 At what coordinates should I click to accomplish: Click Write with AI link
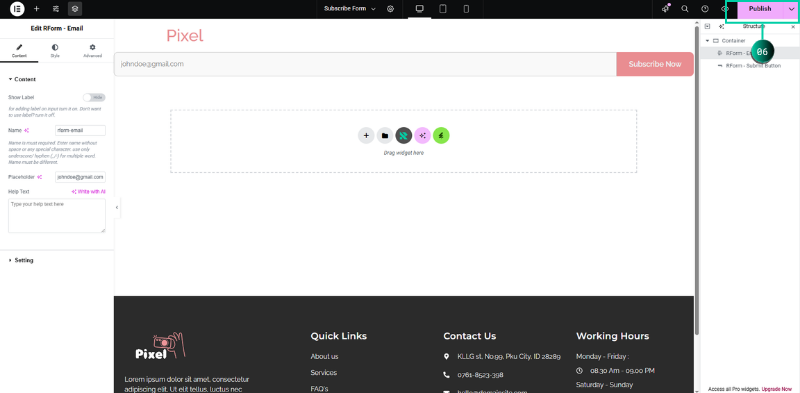88,191
